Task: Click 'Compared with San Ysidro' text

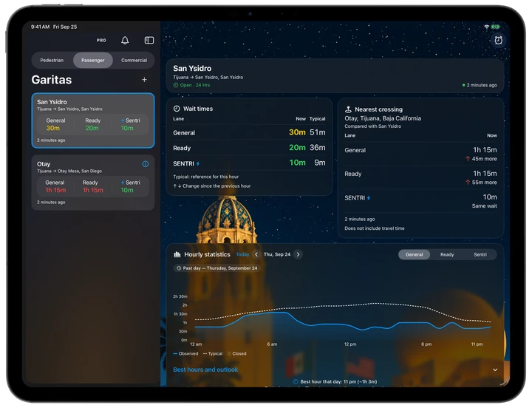Action: pyautogui.click(x=372, y=126)
